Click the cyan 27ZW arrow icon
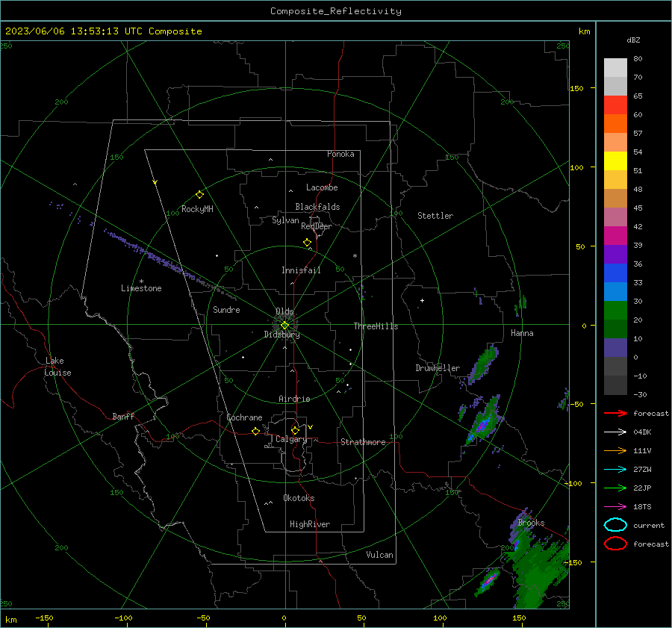 pos(615,470)
